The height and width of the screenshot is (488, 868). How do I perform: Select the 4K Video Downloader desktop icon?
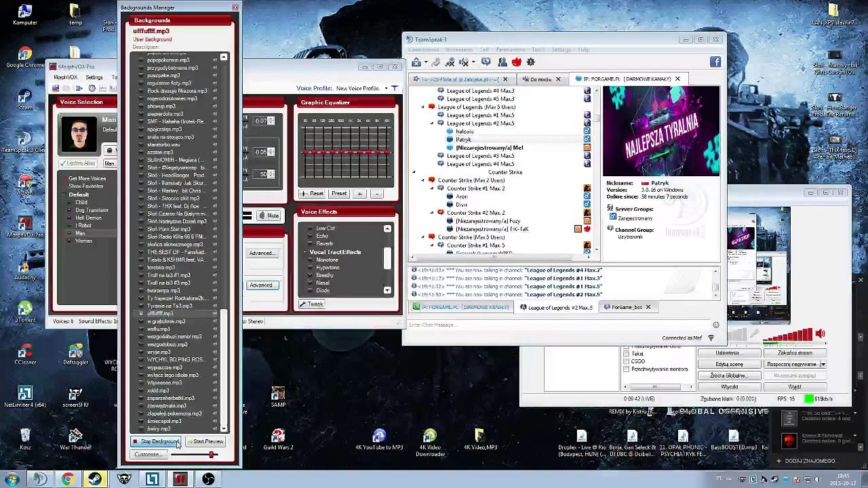click(x=430, y=442)
